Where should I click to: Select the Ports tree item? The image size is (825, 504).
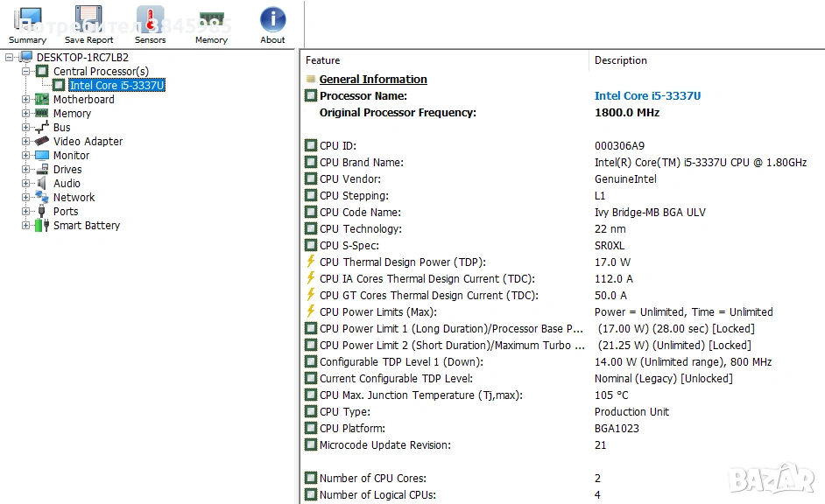click(x=66, y=212)
